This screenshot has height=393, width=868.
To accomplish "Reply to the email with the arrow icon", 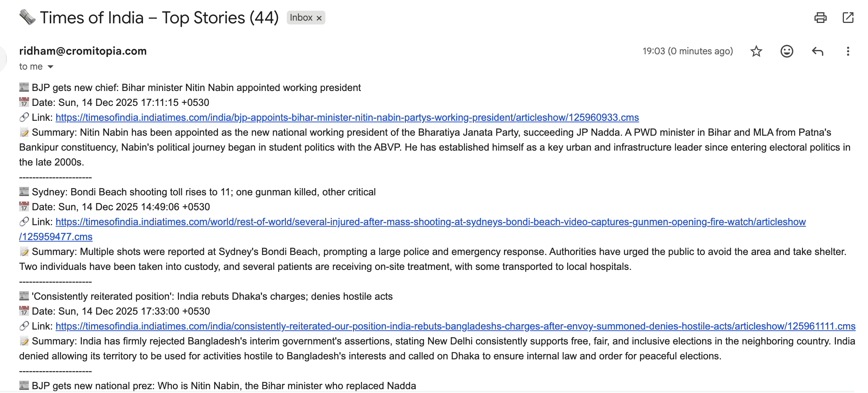I will click(817, 51).
